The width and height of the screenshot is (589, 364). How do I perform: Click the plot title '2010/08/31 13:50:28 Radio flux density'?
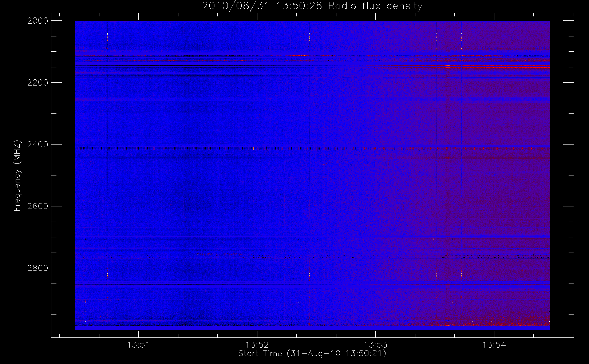(x=312, y=6)
